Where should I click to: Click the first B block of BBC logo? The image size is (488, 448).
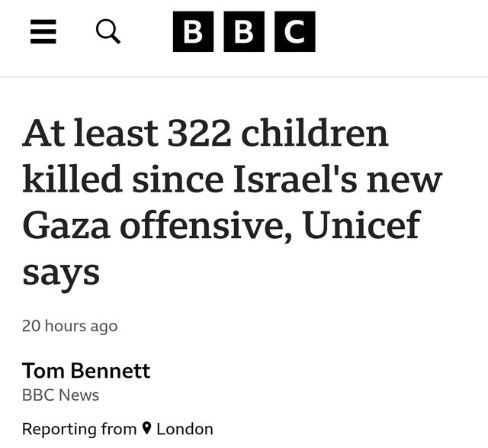[193, 31]
